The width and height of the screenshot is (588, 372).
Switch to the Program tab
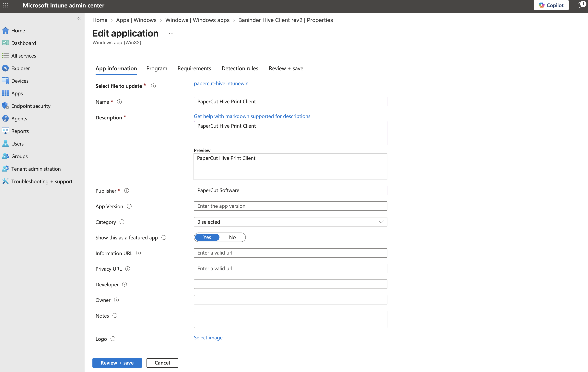tap(157, 69)
